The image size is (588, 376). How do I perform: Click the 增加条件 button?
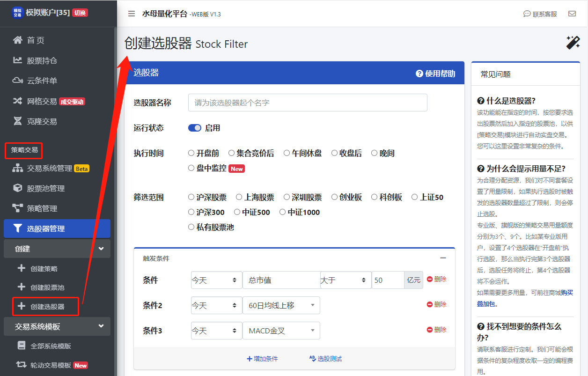(262, 359)
